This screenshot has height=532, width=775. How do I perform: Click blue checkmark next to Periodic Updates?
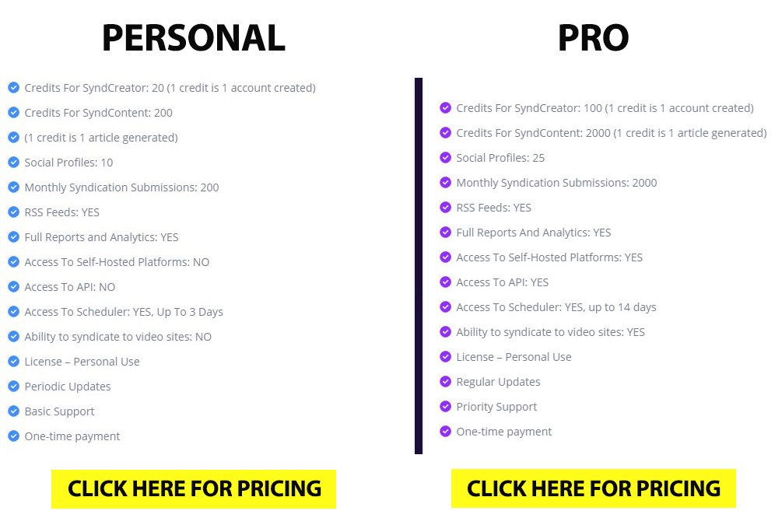[x=13, y=387]
